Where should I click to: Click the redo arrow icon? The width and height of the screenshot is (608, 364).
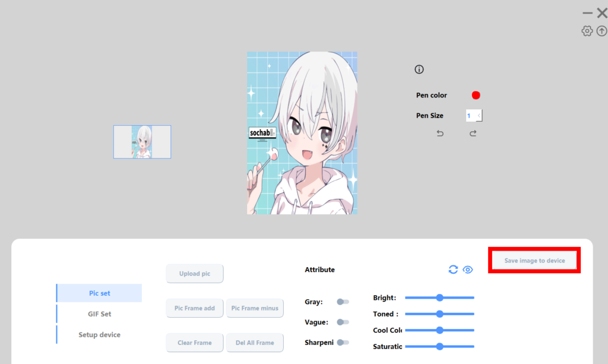(473, 134)
